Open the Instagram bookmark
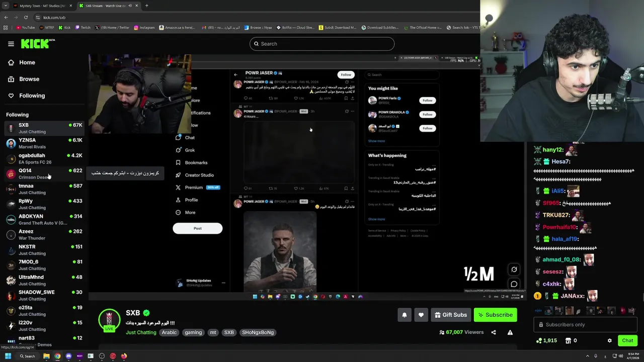Image resolution: width=644 pixels, height=362 pixels. pos(144,28)
